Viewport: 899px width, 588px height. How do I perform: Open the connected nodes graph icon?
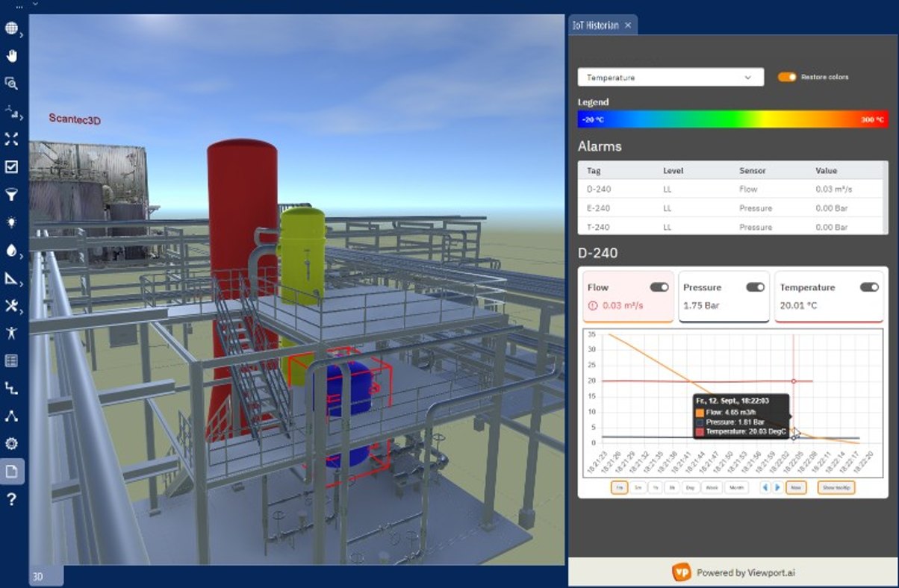tap(11, 416)
